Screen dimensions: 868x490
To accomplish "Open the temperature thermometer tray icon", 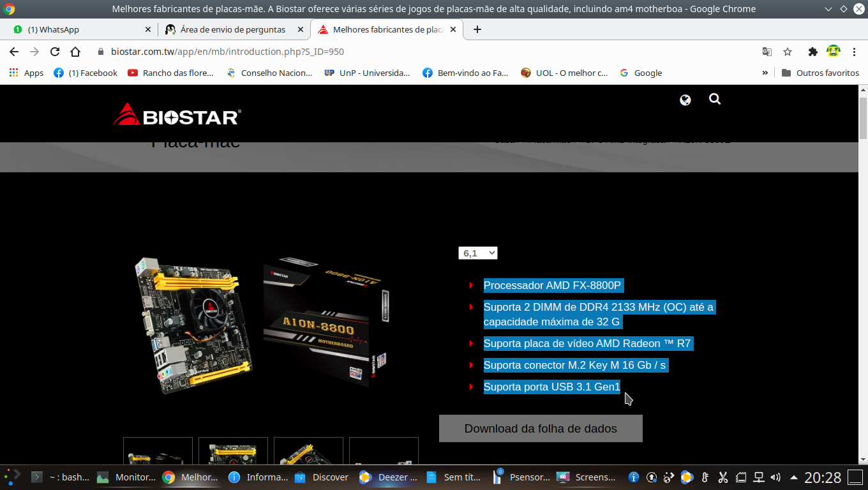I will pos(705,477).
